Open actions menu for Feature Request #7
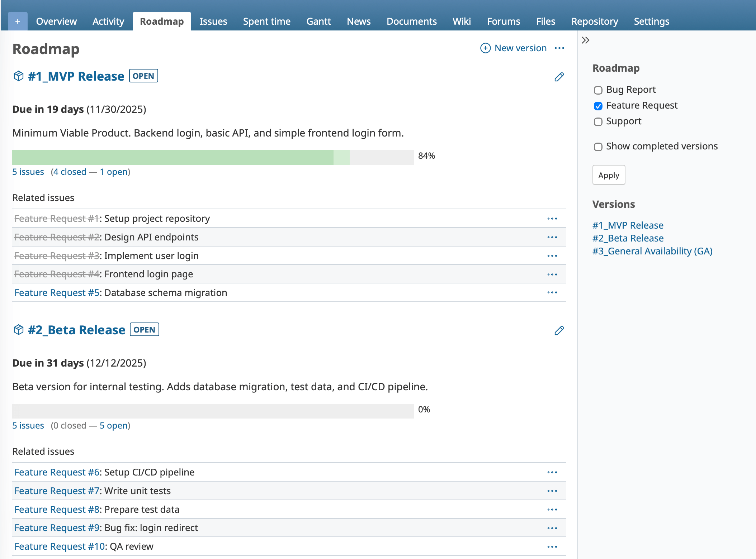This screenshot has width=756, height=559. 552,491
